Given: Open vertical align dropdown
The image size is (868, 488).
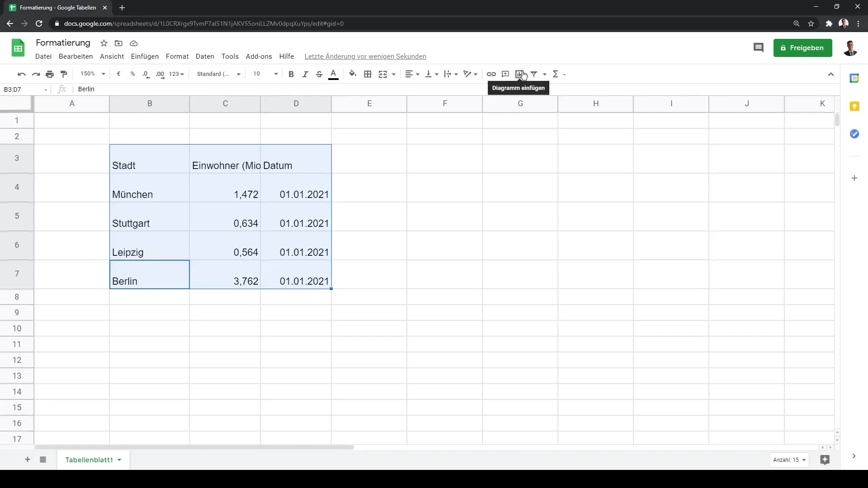Looking at the screenshot, I should point(432,74).
